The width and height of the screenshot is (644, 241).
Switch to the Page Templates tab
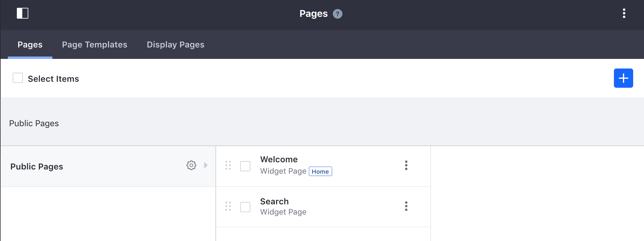(94, 44)
